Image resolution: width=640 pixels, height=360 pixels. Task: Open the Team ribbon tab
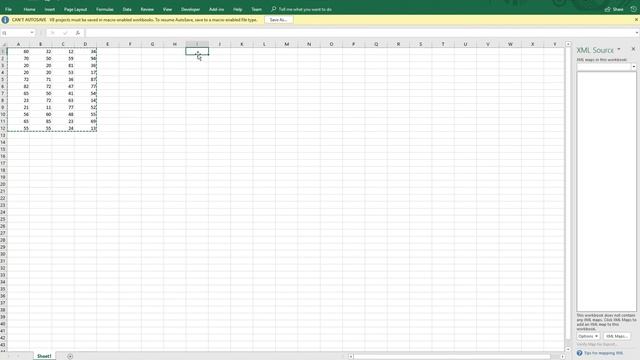click(256, 9)
